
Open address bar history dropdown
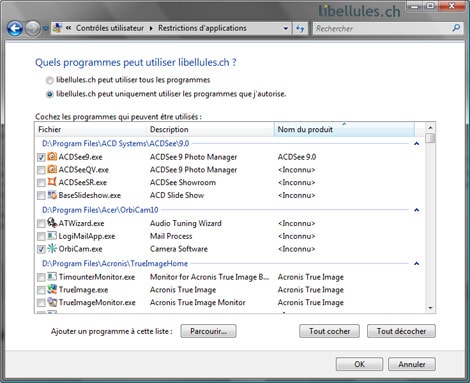point(286,28)
